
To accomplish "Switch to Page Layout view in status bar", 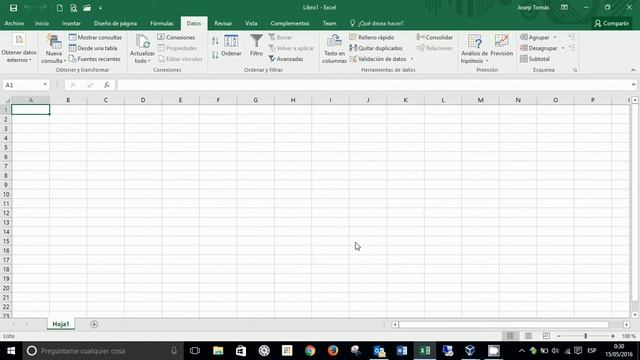I will [x=528, y=336].
